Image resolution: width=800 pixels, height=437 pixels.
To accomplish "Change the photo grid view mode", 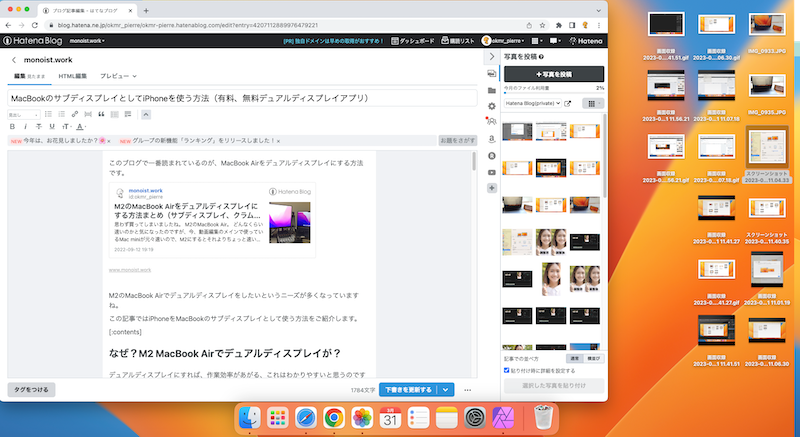I will pyautogui.click(x=592, y=104).
